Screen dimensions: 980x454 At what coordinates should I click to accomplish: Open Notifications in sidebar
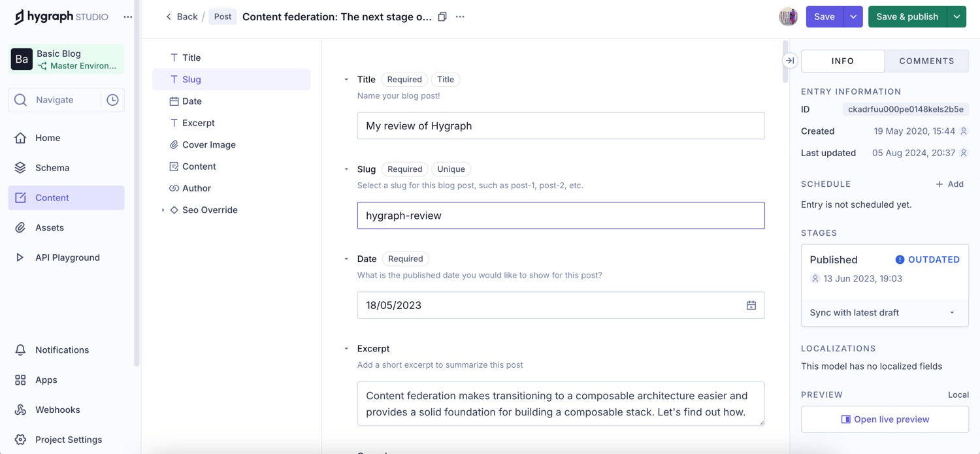coord(67,350)
